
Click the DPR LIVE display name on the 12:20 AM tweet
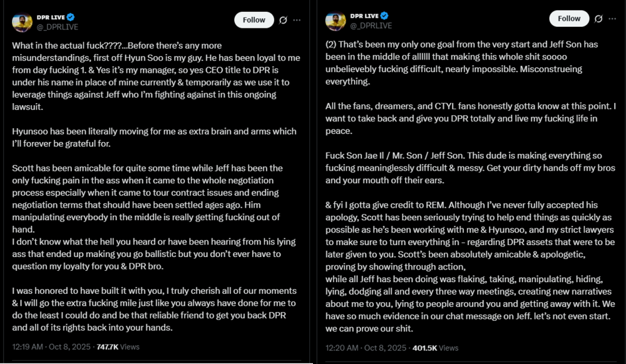coord(364,16)
